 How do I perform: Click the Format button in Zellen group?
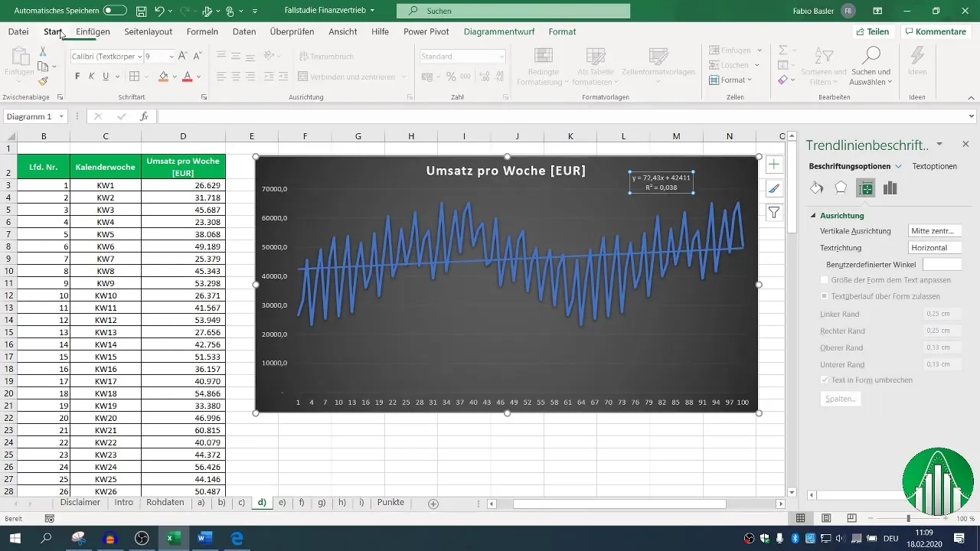click(730, 80)
